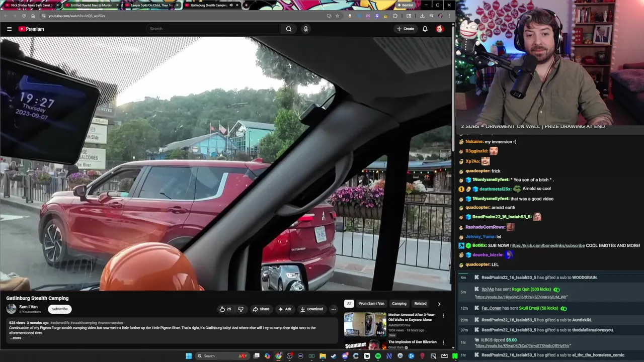Select the Camping filter chip
This screenshot has width=644, height=362.
399,304
